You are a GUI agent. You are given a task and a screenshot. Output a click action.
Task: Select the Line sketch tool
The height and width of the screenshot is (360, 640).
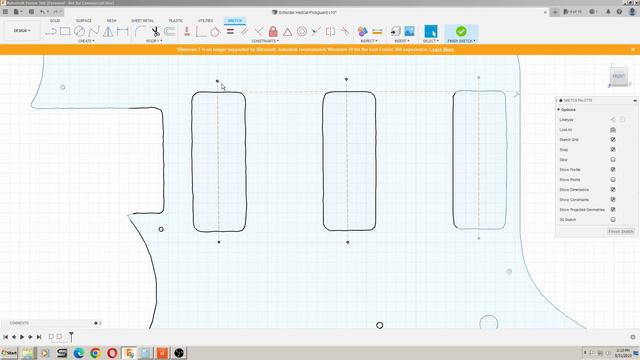(51, 31)
